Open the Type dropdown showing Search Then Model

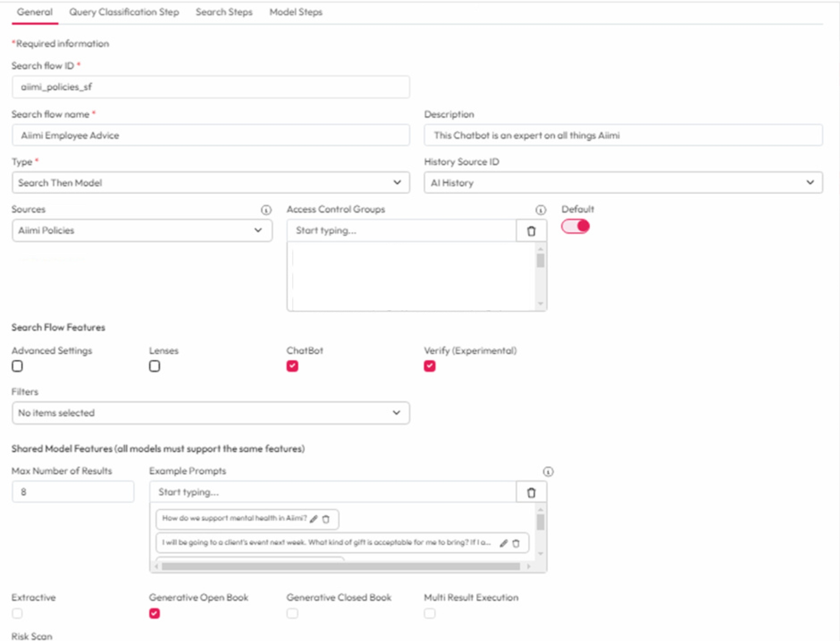click(210, 183)
